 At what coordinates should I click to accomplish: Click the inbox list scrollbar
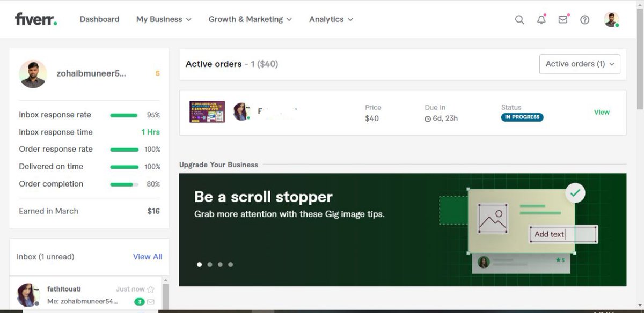tap(165, 296)
